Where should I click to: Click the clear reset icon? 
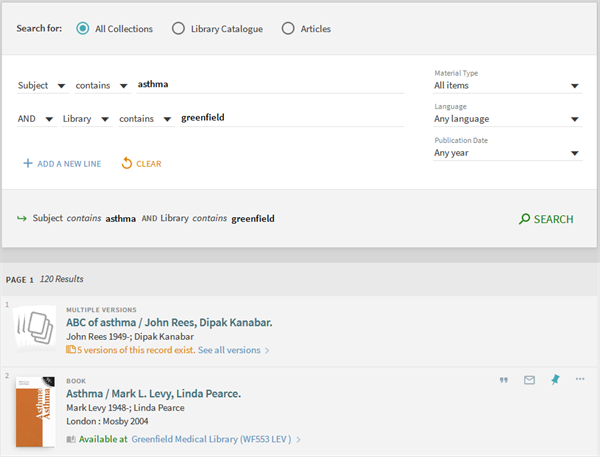pyautogui.click(x=127, y=163)
